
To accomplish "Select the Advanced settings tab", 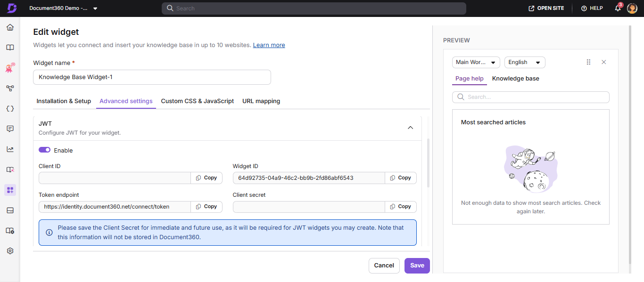I will point(126,101).
